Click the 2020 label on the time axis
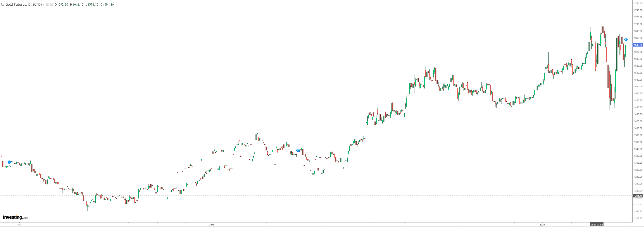This screenshot has width=644, height=227. (542, 225)
